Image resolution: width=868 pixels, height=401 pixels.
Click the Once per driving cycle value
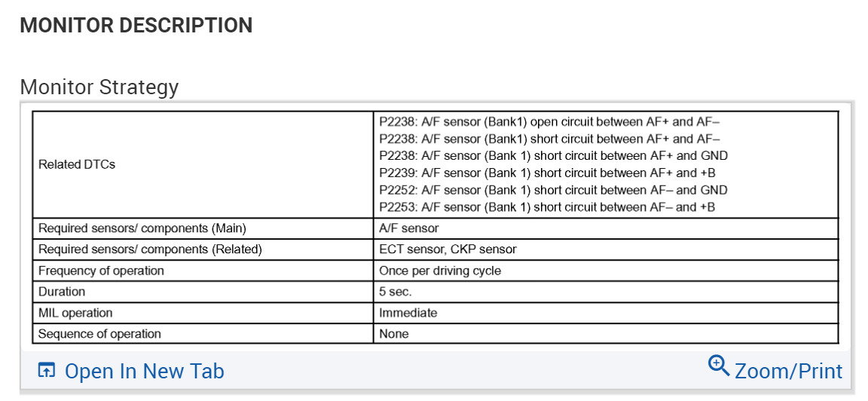click(x=440, y=271)
